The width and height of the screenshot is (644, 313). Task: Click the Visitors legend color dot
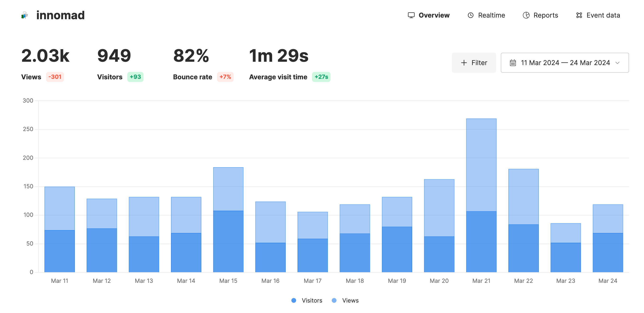pyautogui.click(x=294, y=300)
